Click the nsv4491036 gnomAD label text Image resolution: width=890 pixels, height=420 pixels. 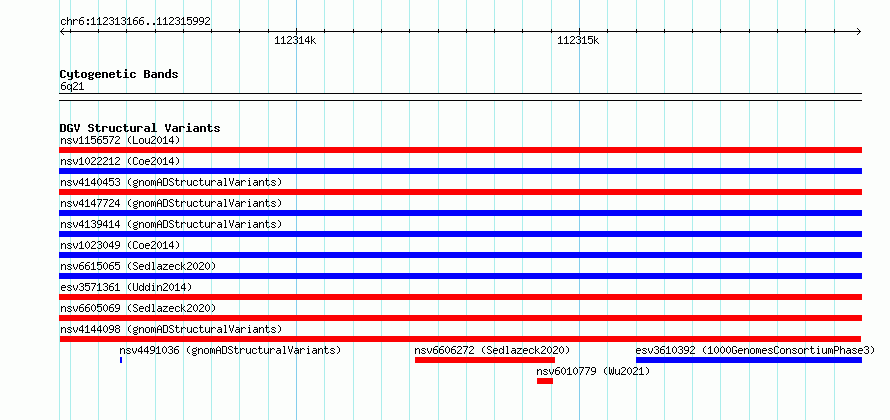coord(230,350)
